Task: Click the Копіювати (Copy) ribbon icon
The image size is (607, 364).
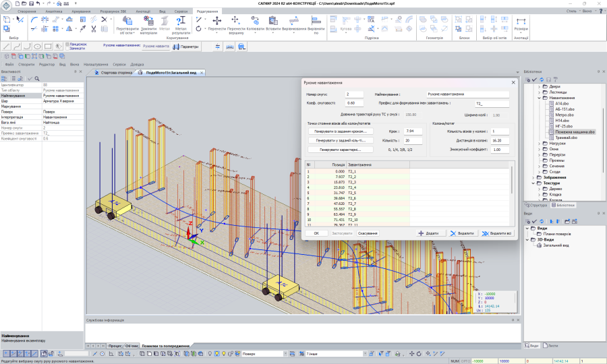Action: pos(256,22)
